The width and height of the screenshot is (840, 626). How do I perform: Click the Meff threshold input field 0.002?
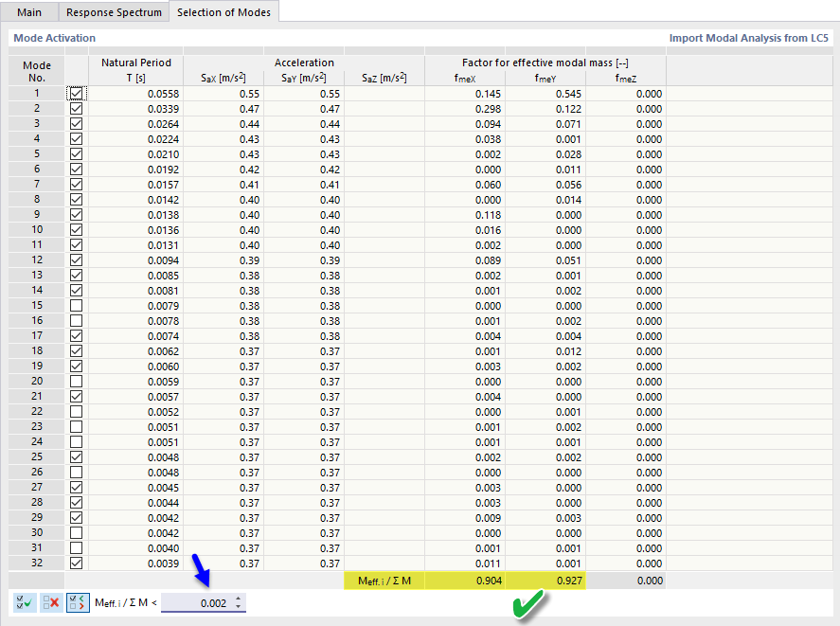(x=197, y=603)
